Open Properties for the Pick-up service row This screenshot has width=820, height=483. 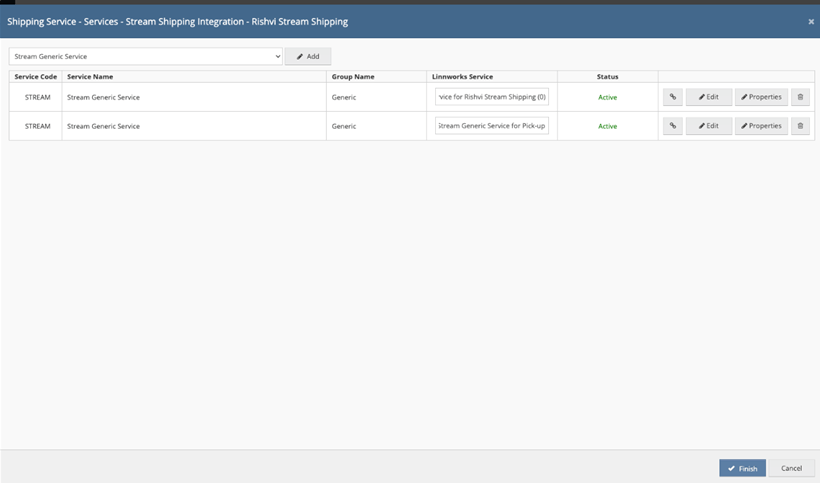point(761,126)
